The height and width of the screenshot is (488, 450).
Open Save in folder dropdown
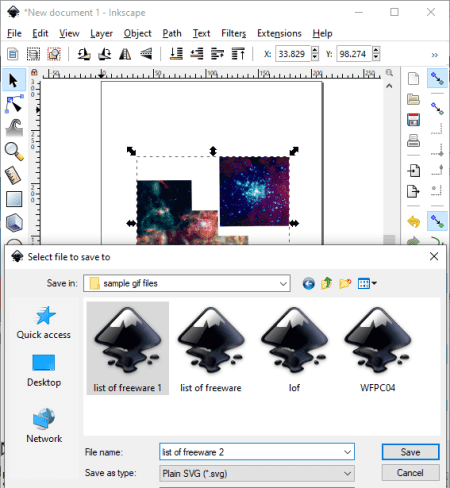(283, 284)
